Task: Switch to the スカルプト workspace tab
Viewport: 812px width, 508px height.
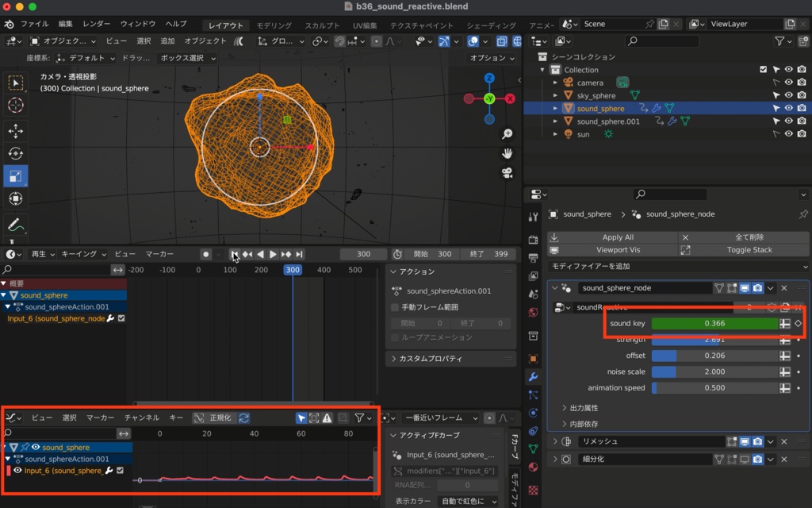Action: tap(321, 25)
